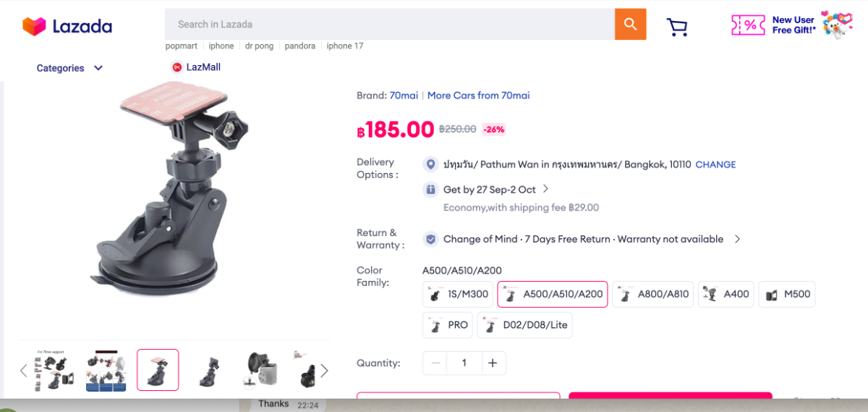Click the LazMall badge icon

pos(176,67)
